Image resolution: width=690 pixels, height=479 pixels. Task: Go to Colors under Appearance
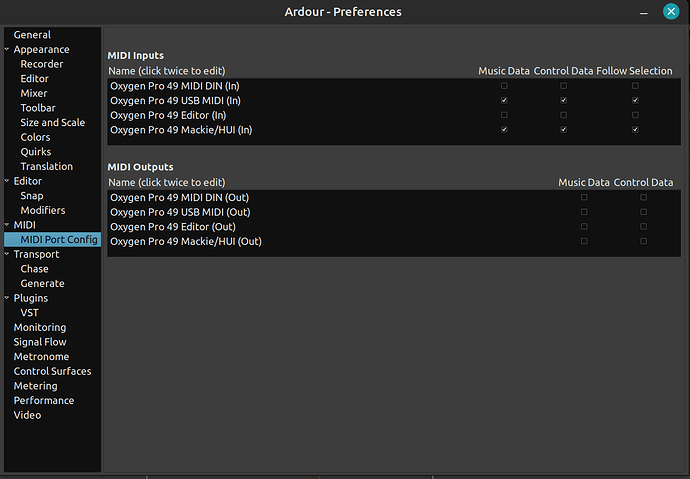(35, 137)
